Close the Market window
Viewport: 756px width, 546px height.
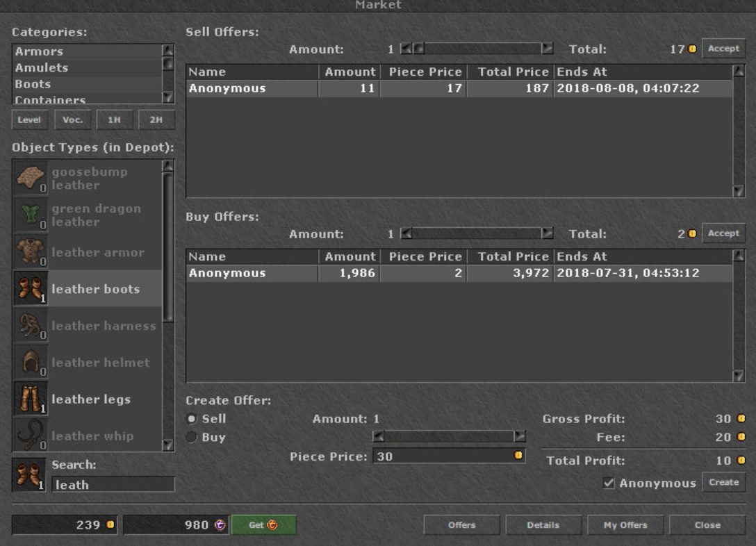(707, 524)
